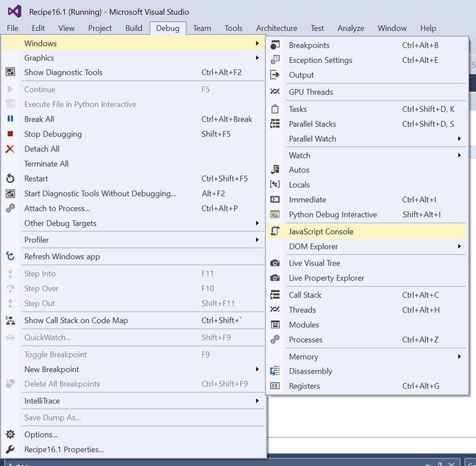476x466 pixels.
Task: Expand the Parallel Watch submenu arrow
Action: (x=459, y=139)
